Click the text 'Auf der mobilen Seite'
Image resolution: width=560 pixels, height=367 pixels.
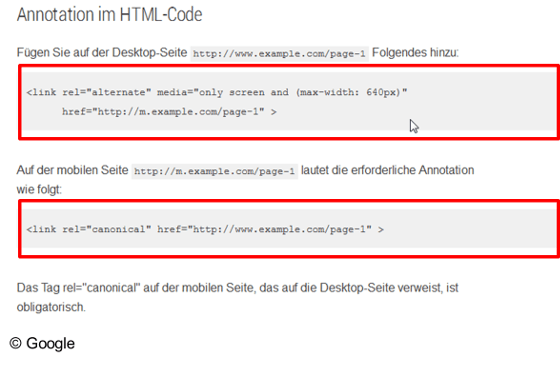[x=72, y=170]
